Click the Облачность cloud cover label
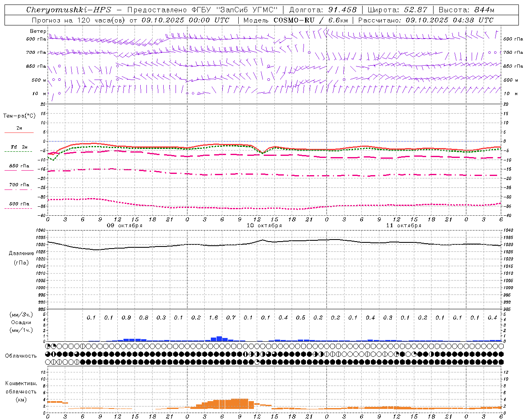525x420 pixels. coord(21,356)
